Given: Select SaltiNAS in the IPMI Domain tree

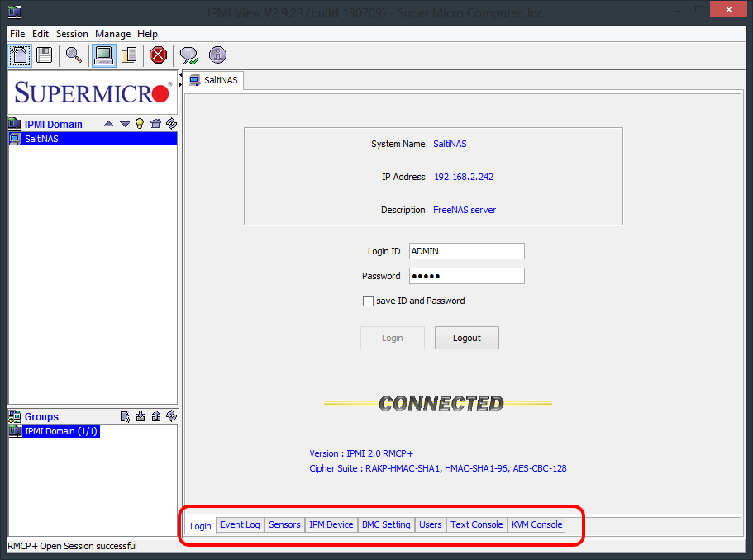Looking at the screenshot, I should 93,139.
